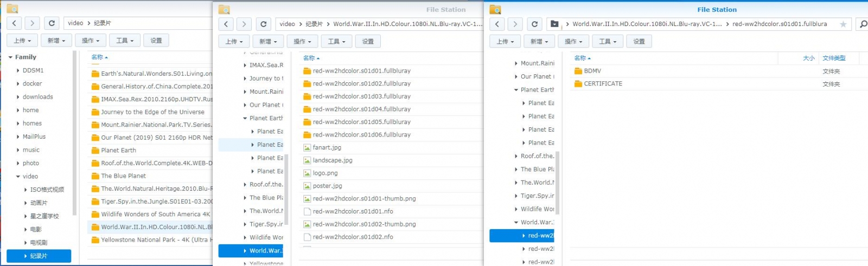Click middle window tree vertical scrollbar

coord(286,190)
